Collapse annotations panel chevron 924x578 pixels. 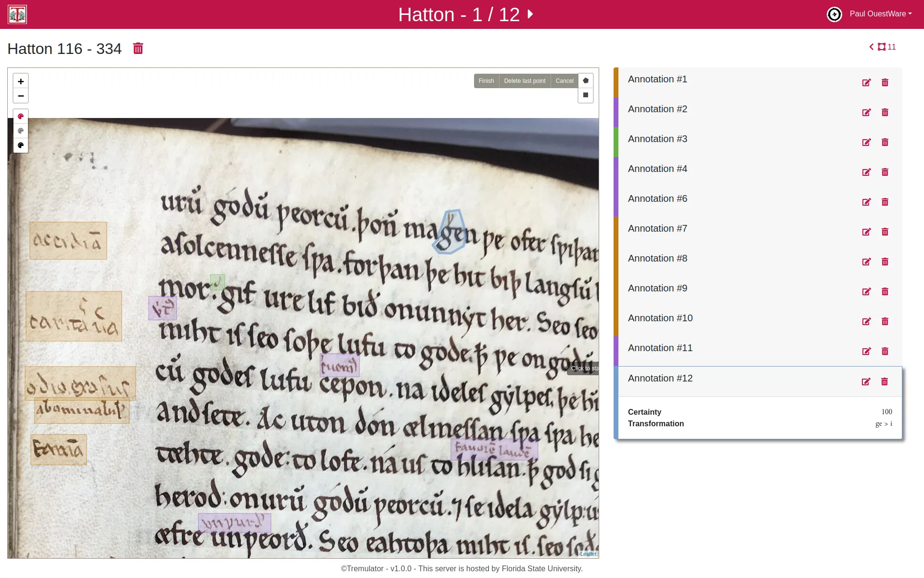click(871, 47)
